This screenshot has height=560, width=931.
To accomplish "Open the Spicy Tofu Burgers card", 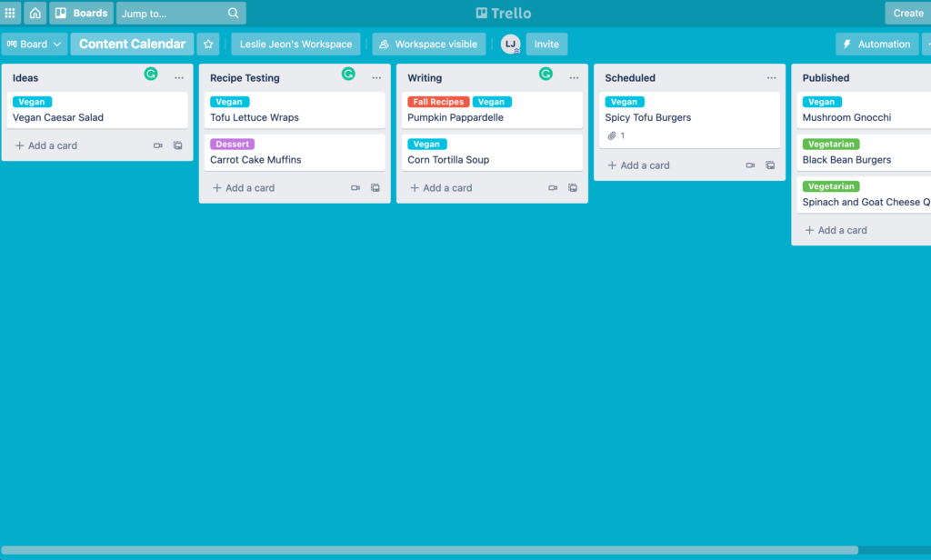I will 689,120.
